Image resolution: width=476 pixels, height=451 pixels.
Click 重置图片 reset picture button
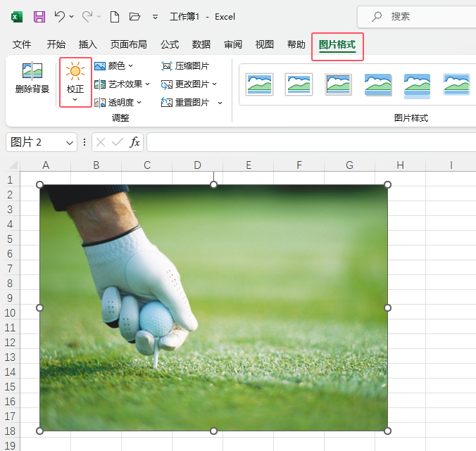[x=185, y=103]
